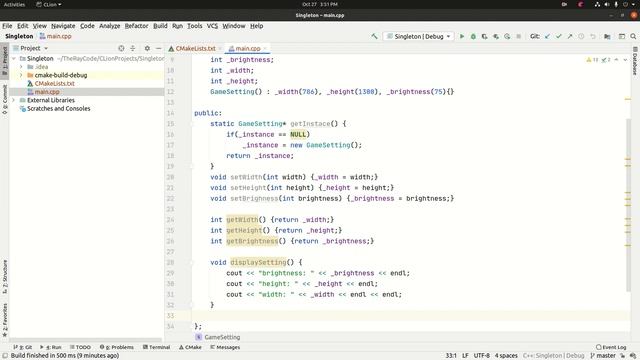
Task: Toggle the Structure sidebar tool window
Action: point(4,277)
